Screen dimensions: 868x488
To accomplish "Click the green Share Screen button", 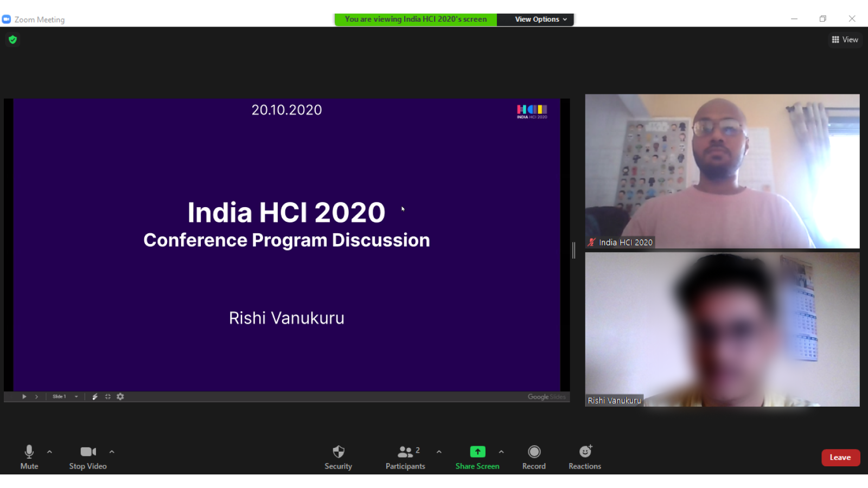I will click(477, 457).
